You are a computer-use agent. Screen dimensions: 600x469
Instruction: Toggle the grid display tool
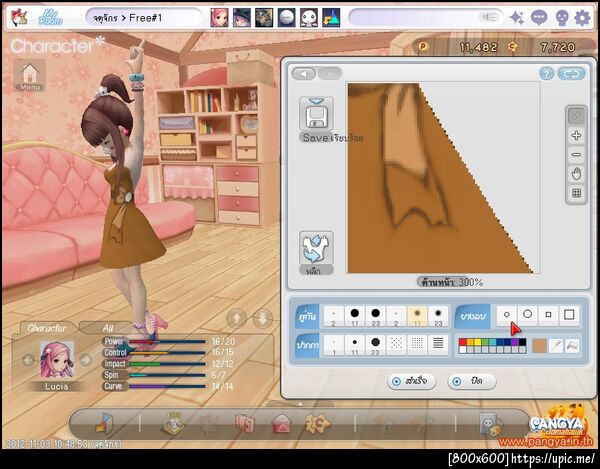pos(576,193)
